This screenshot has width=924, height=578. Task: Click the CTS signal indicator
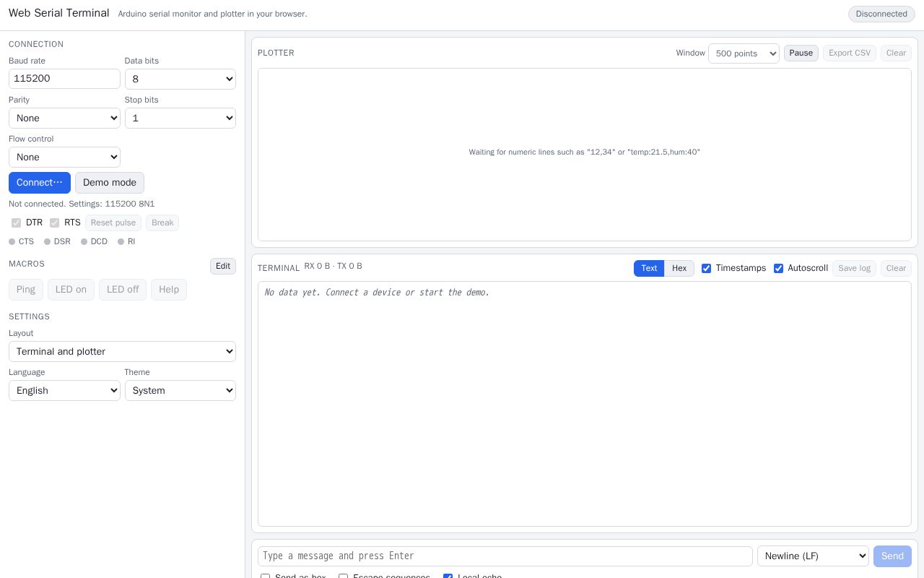[x=22, y=241]
